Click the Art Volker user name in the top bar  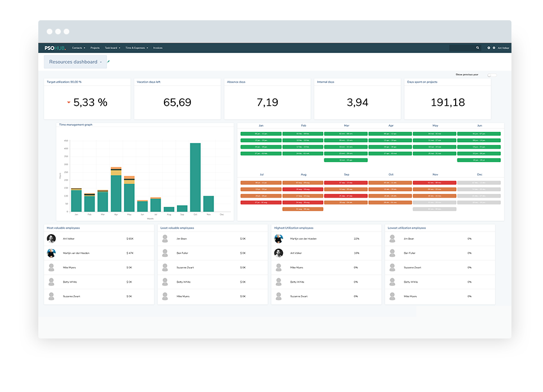point(504,48)
